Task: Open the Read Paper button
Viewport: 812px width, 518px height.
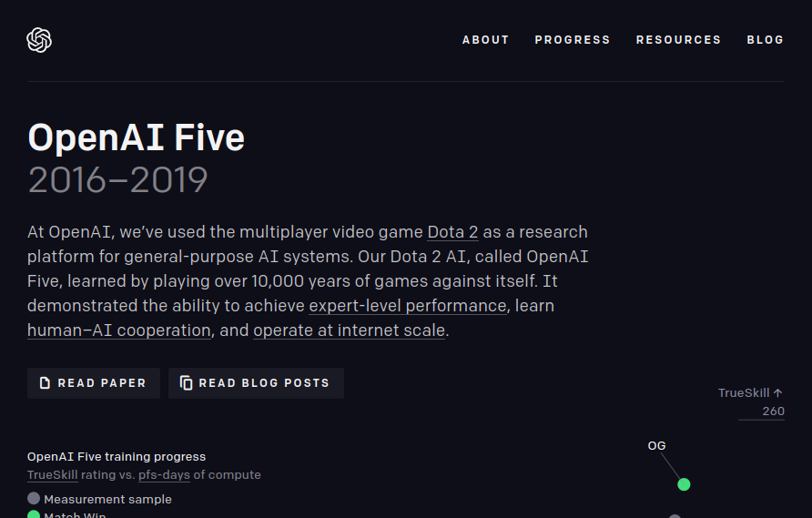Action: tap(94, 383)
